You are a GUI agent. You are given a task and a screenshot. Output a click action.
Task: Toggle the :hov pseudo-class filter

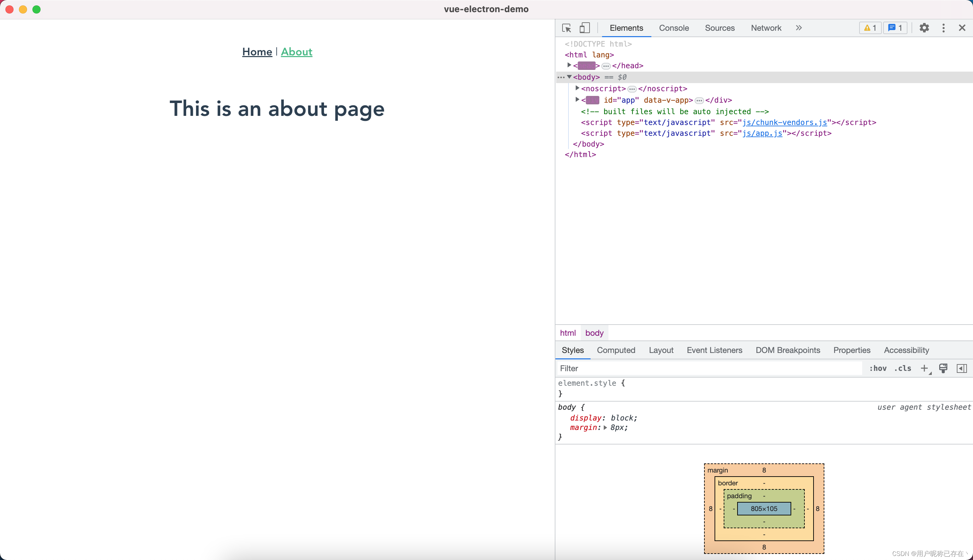tap(875, 368)
